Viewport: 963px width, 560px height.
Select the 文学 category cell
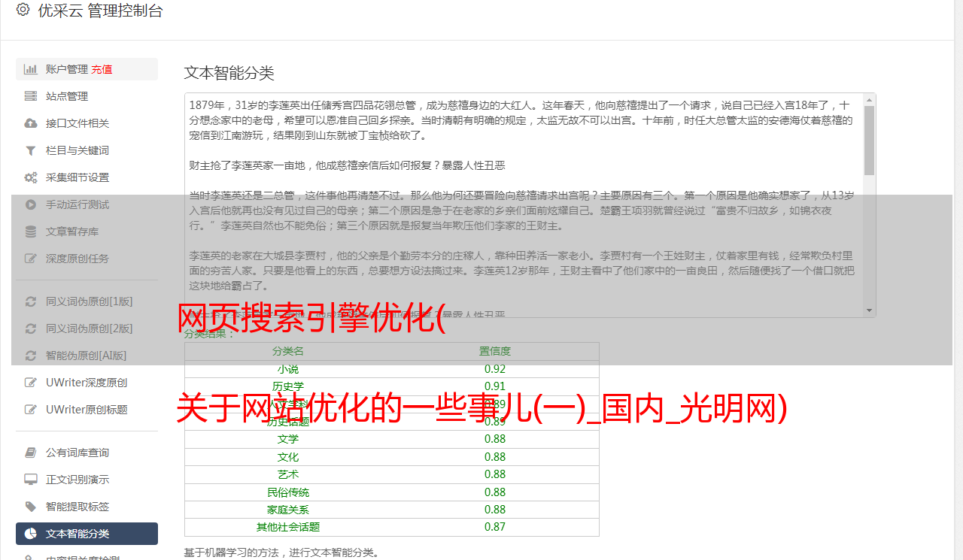coord(288,439)
